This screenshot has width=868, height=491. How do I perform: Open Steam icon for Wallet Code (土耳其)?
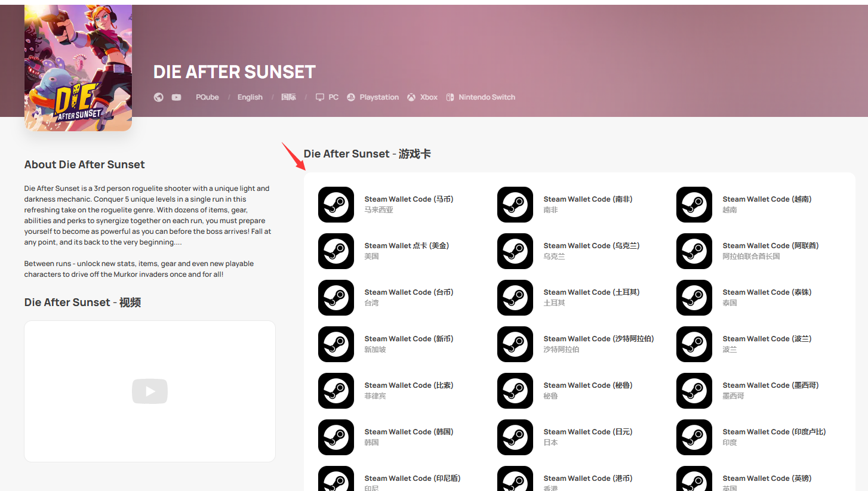[x=515, y=298]
